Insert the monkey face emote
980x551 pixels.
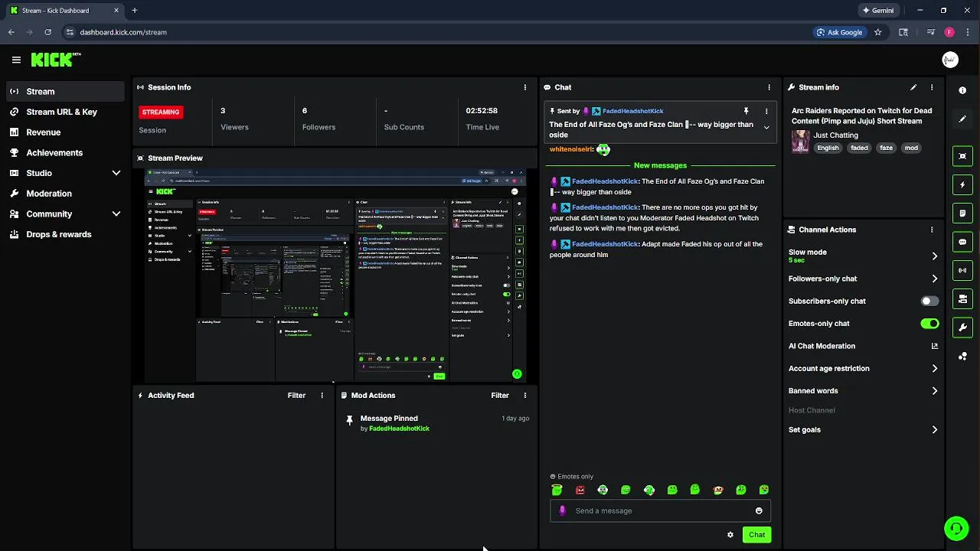[718, 490]
